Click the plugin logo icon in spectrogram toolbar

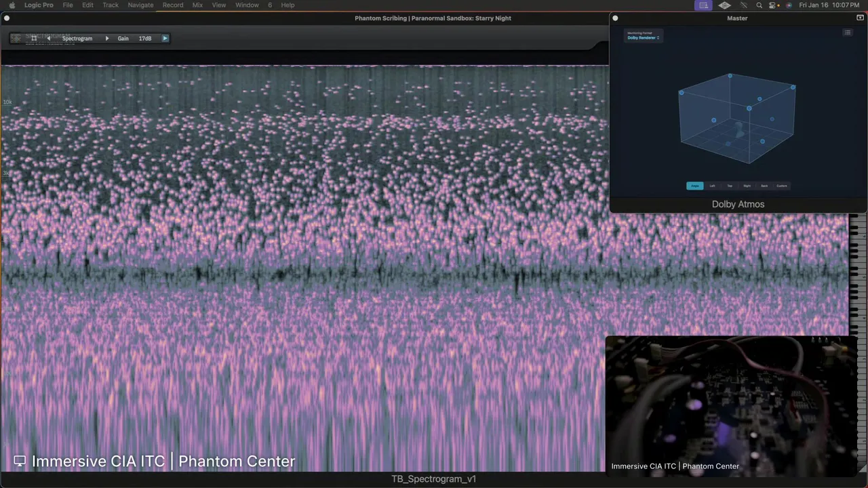coord(16,39)
